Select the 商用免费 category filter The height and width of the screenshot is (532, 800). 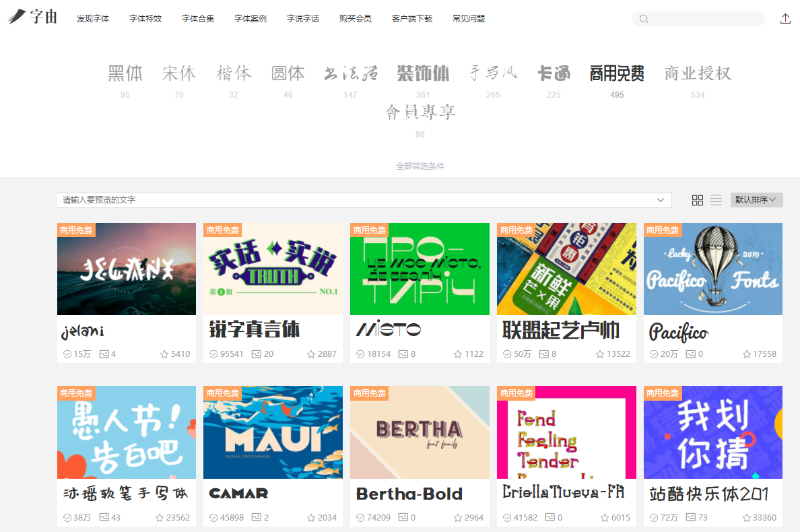pyautogui.click(x=617, y=73)
